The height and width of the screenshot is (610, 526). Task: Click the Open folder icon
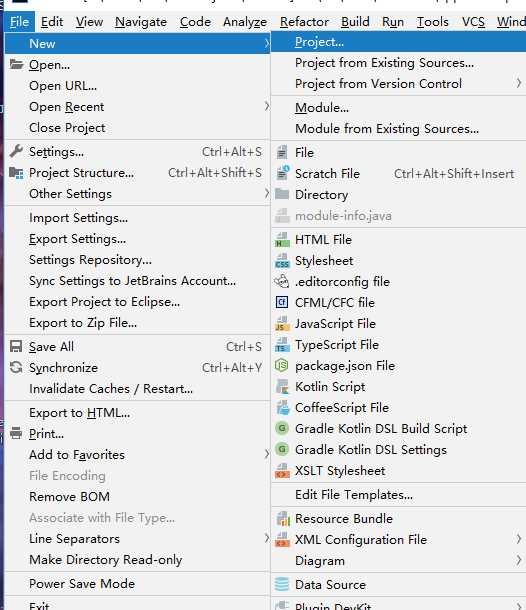pyautogui.click(x=16, y=64)
